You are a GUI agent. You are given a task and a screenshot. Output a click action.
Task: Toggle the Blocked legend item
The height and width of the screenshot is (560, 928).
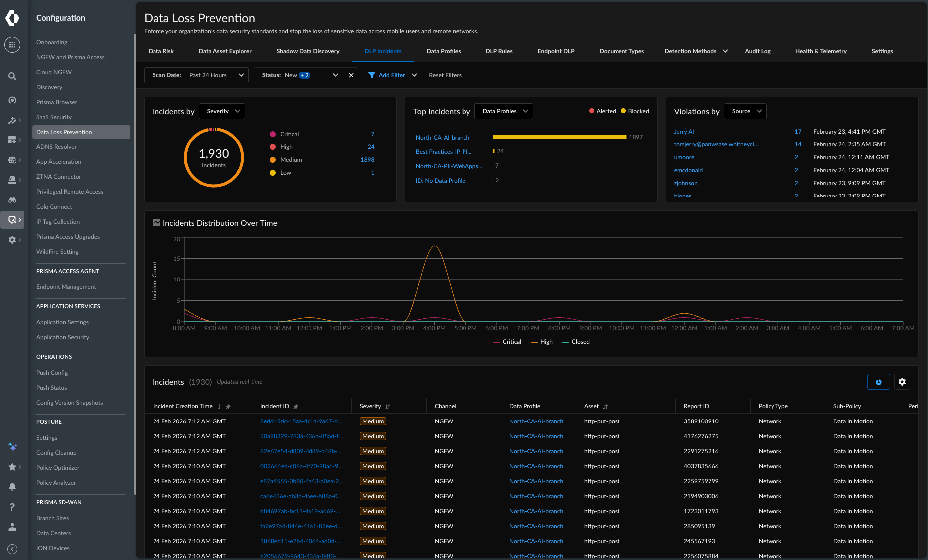coord(635,111)
